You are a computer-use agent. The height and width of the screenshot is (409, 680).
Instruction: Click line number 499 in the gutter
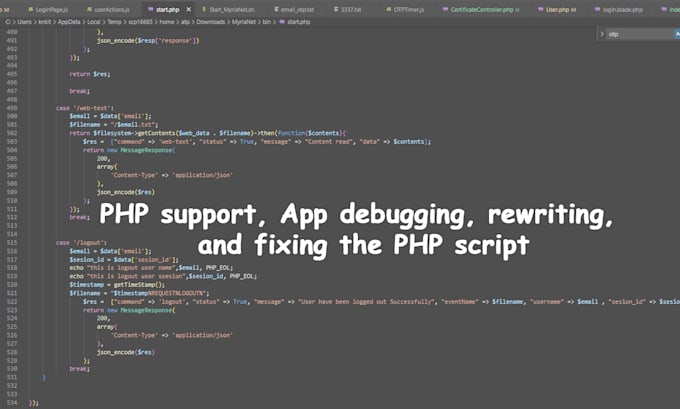(12, 108)
